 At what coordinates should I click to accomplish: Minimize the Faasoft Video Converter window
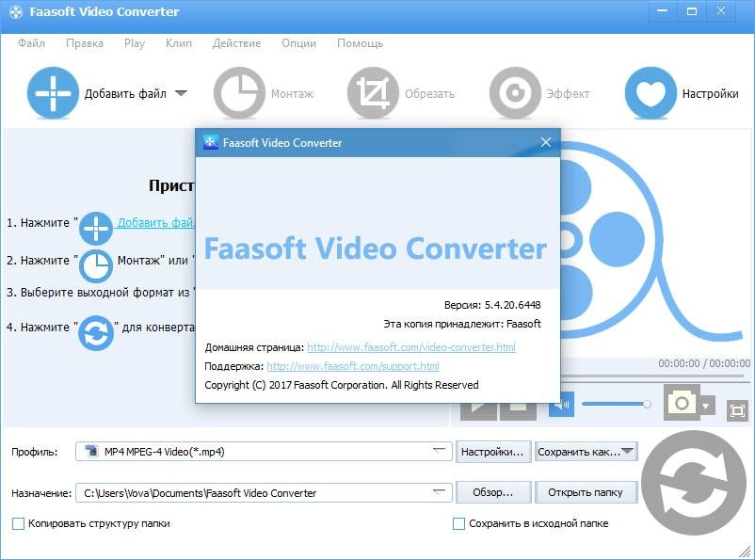click(x=663, y=11)
